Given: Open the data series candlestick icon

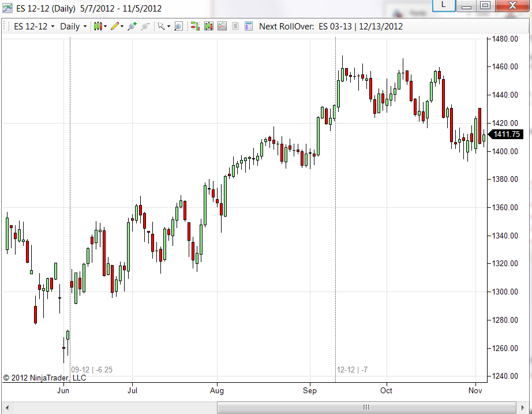Looking at the screenshot, I should [209, 26].
